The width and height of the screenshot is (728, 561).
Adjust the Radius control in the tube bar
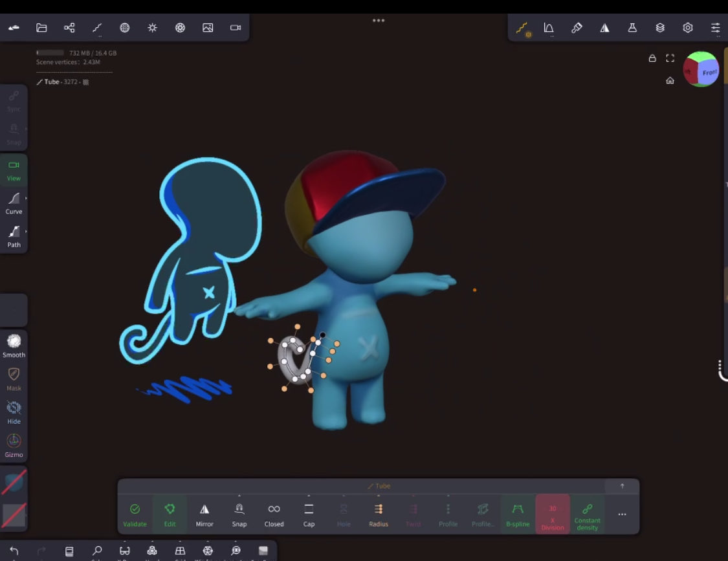click(x=379, y=514)
